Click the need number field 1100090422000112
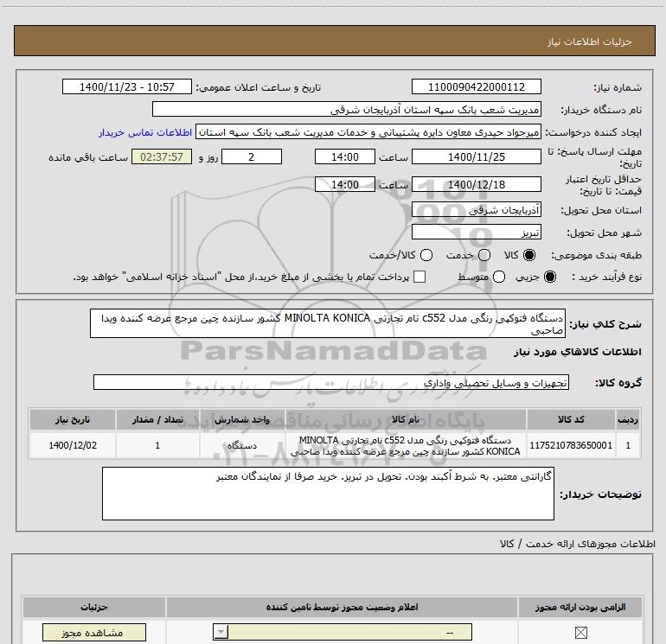 476,87
